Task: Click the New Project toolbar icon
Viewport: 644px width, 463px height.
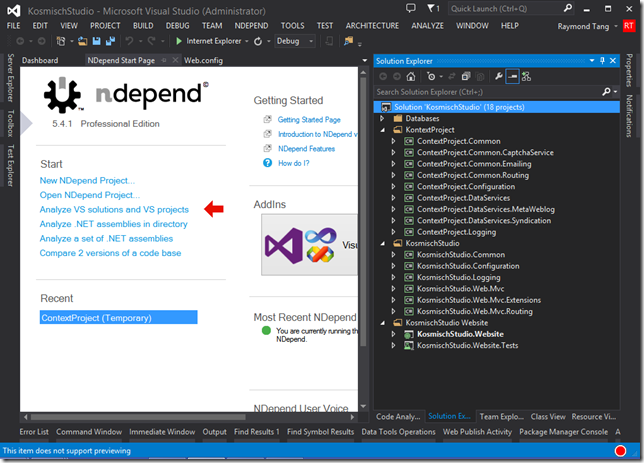Action: click(x=61, y=41)
